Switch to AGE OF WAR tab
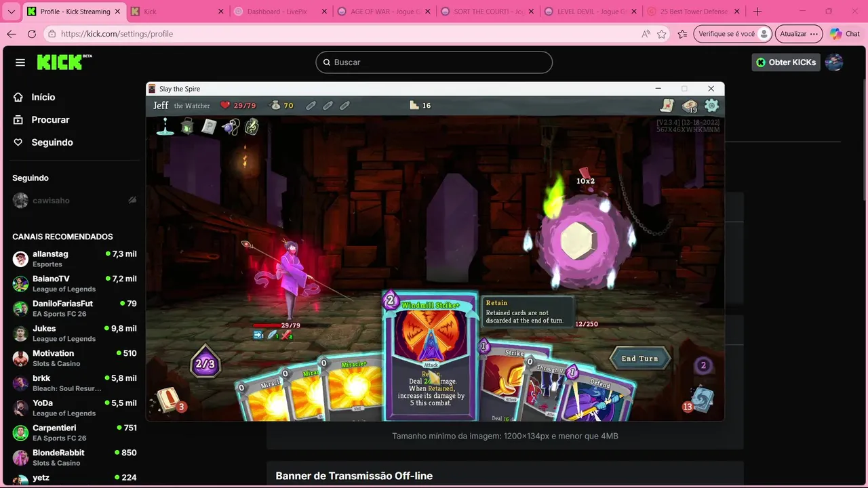868x488 pixels. point(382,12)
